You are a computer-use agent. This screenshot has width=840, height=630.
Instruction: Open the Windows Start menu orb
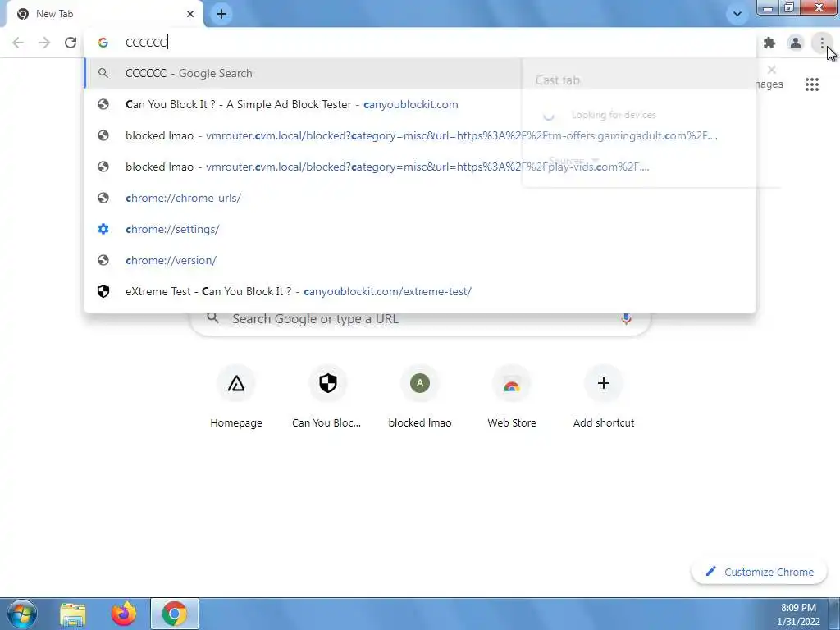pos(22,614)
